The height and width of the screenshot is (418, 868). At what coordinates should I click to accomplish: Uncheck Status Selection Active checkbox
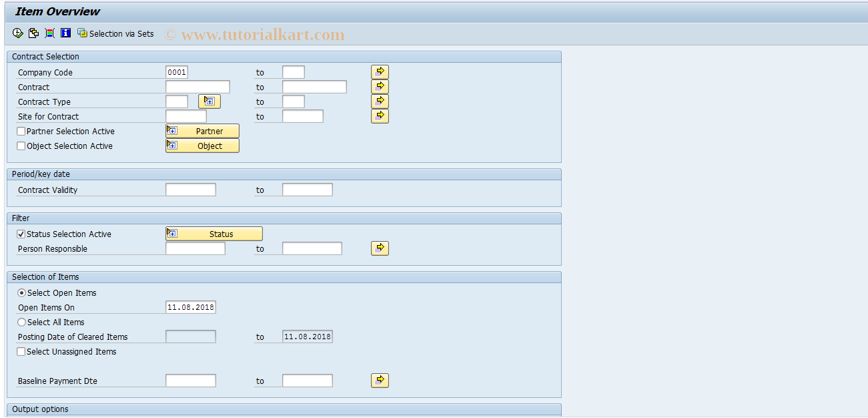[21, 234]
